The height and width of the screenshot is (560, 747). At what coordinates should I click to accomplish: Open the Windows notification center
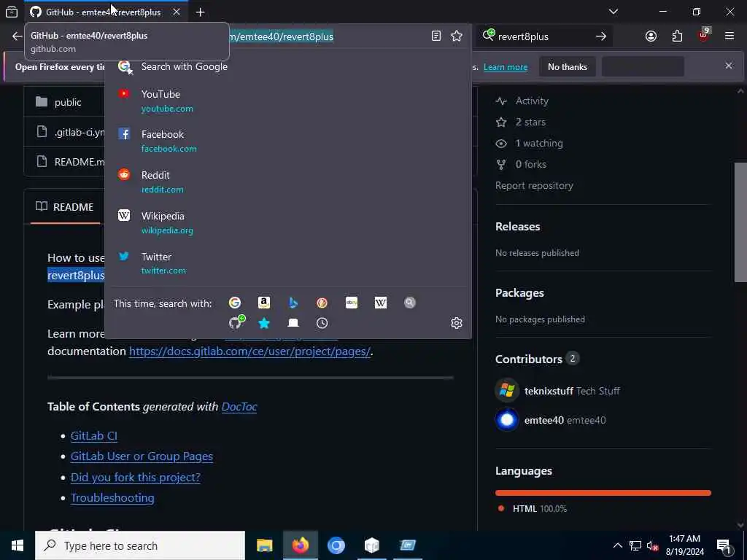(724, 545)
